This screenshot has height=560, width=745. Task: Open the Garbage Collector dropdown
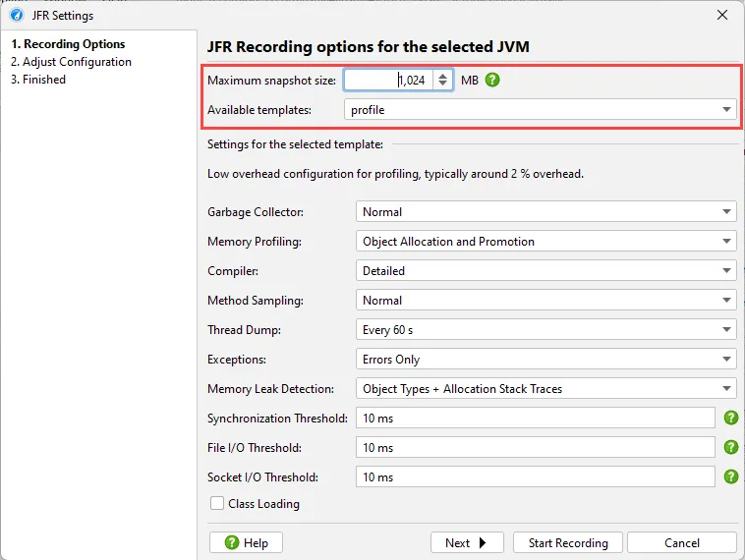(x=545, y=211)
